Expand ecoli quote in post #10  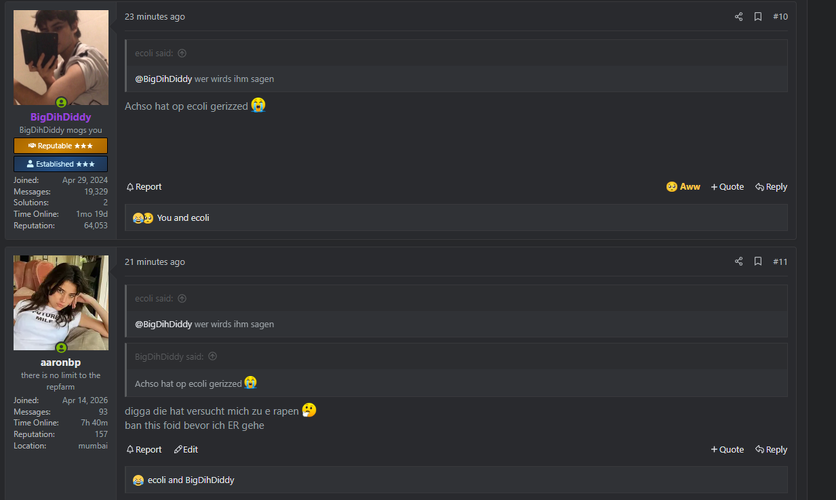pyautogui.click(x=182, y=53)
